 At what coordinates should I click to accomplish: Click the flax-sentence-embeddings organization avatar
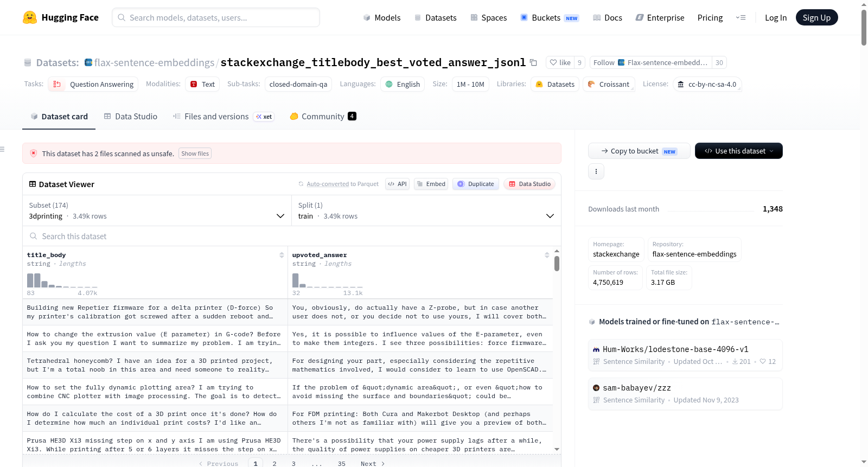pos(88,62)
